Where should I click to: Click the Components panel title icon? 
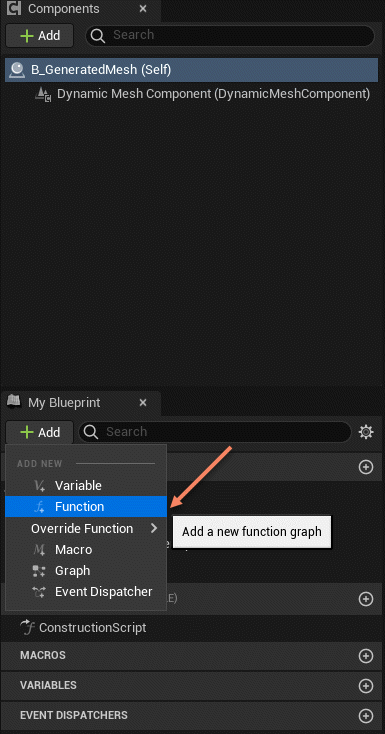click(14, 8)
